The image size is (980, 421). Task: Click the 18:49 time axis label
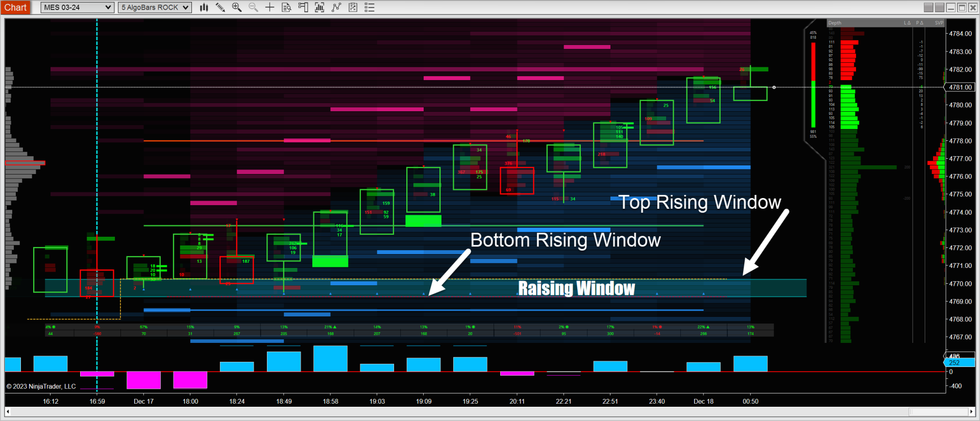[x=284, y=402]
